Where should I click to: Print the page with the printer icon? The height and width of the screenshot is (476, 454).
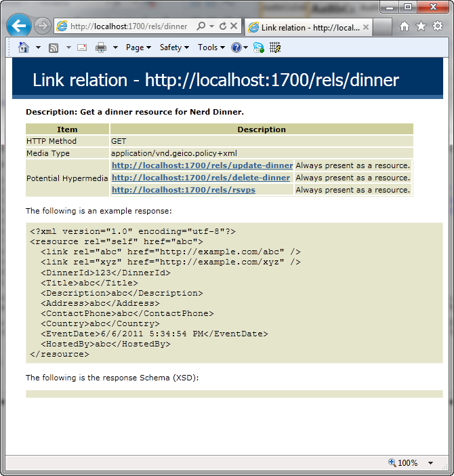[101, 47]
